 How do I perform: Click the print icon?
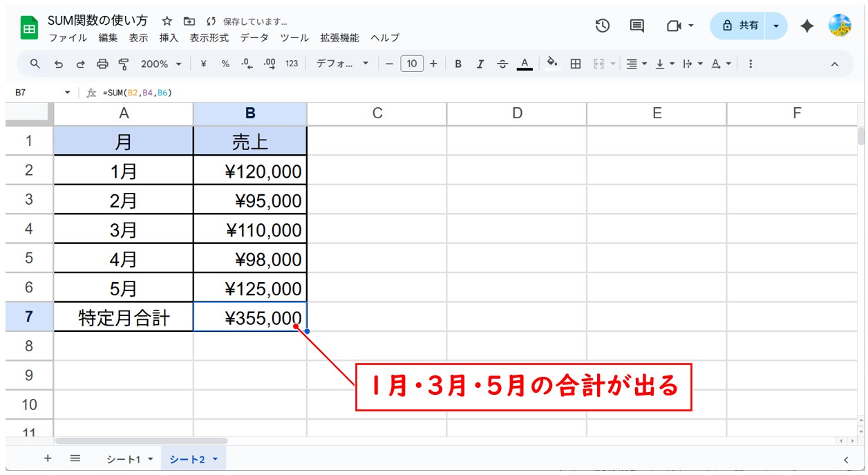[102, 64]
